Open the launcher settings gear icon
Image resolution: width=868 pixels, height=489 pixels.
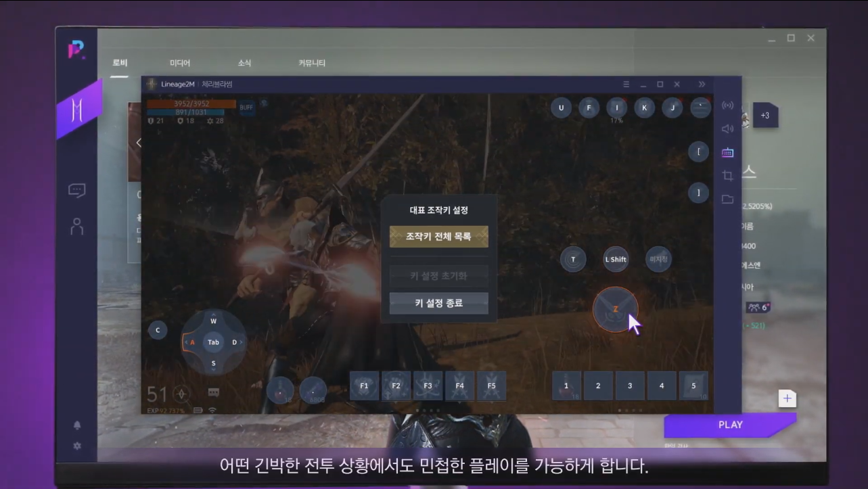click(x=77, y=446)
